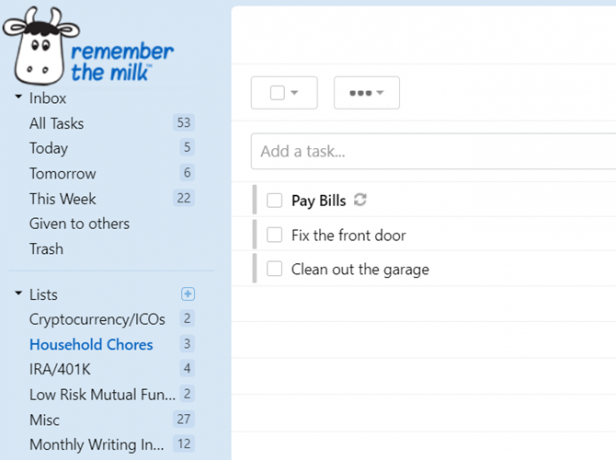The width and height of the screenshot is (616, 460).
Task: Check the Fix the front door checkbox
Action: point(274,235)
